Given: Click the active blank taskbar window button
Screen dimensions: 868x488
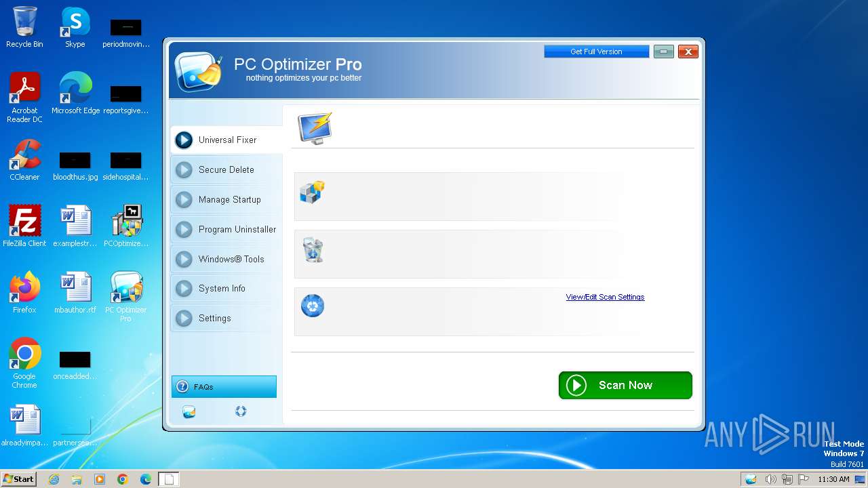Looking at the screenshot, I should click(169, 479).
